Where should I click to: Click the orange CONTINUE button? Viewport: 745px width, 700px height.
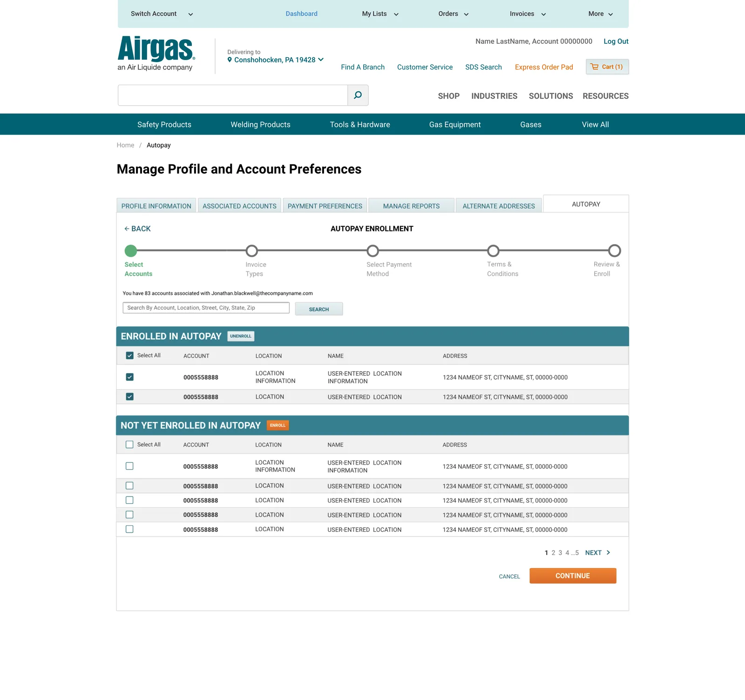(x=573, y=576)
